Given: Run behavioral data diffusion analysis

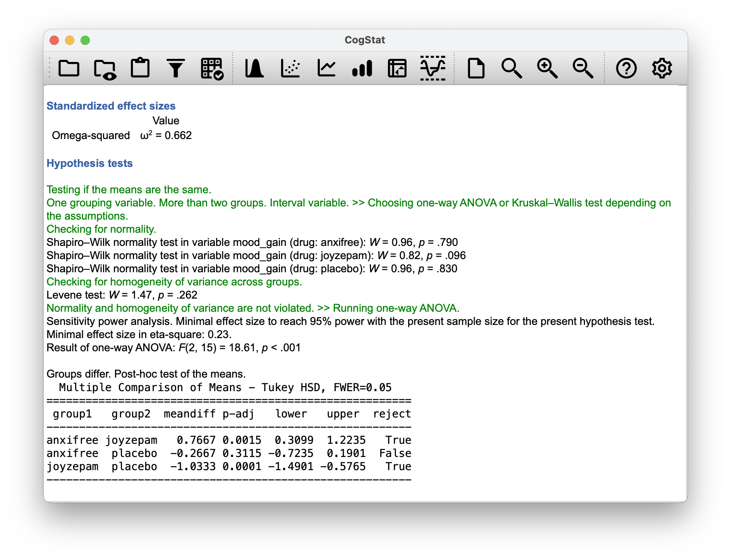Looking at the screenshot, I should tap(432, 68).
